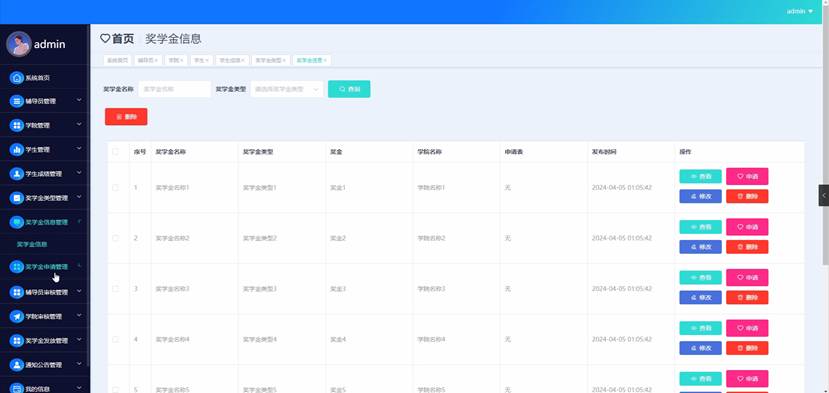Check the checkbox for row 3 奖学金名称3
This screenshot has height=393, width=829.
tap(116, 289)
